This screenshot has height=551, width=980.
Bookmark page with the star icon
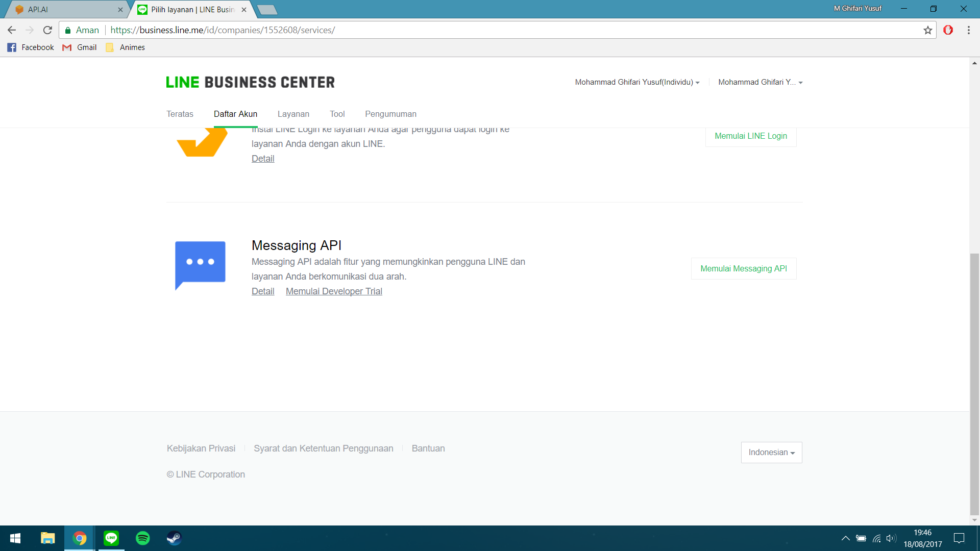click(x=927, y=30)
